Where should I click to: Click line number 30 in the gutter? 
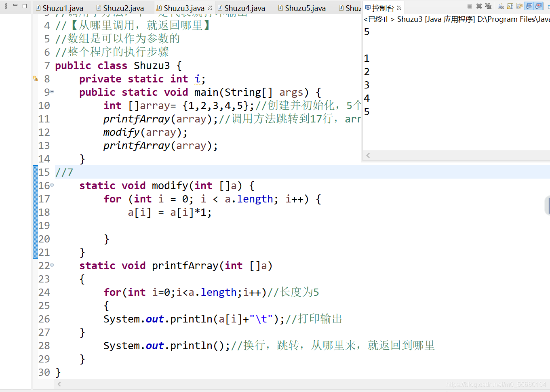(44, 372)
